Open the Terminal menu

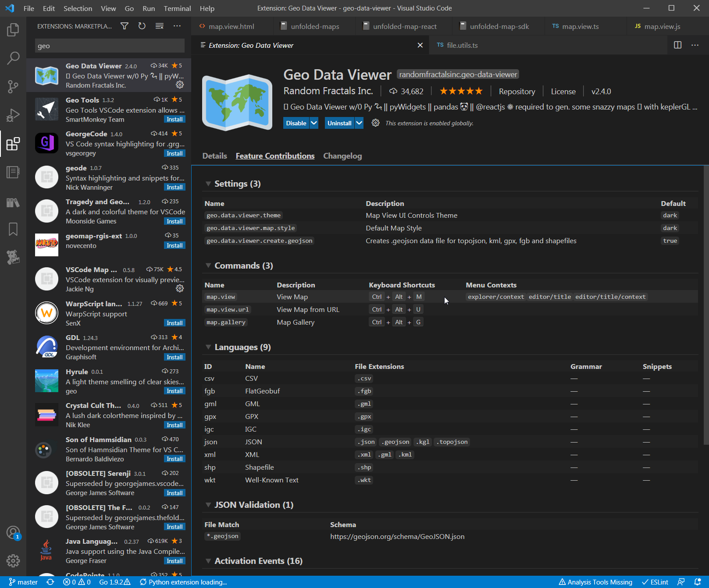tap(177, 8)
